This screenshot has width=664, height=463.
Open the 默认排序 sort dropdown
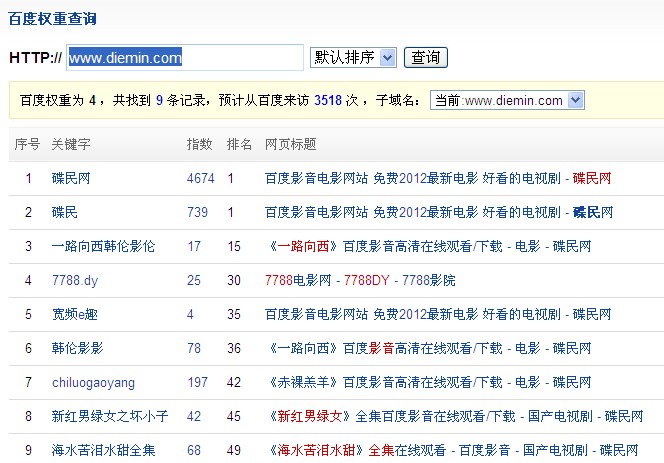coord(353,57)
